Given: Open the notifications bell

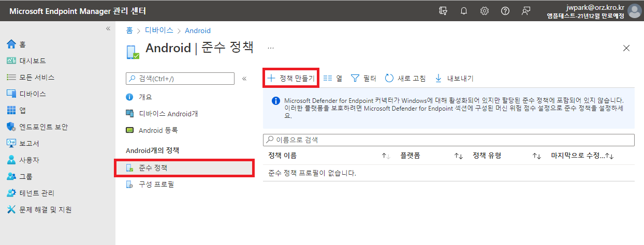Looking at the screenshot, I should 464,10.
